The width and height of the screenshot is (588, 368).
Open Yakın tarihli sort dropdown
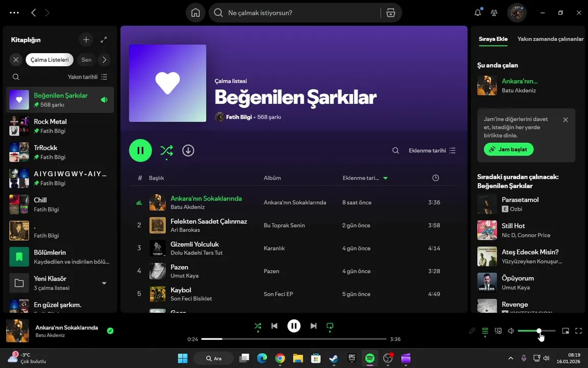(87, 77)
